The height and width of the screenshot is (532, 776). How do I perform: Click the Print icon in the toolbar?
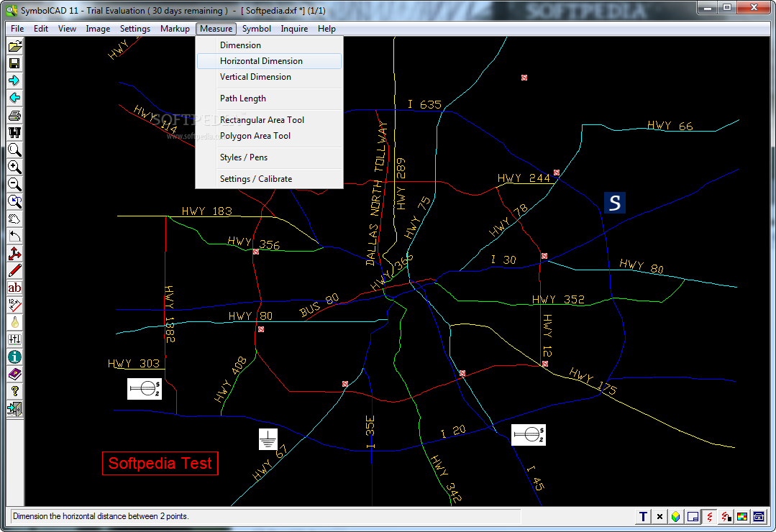click(x=15, y=115)
